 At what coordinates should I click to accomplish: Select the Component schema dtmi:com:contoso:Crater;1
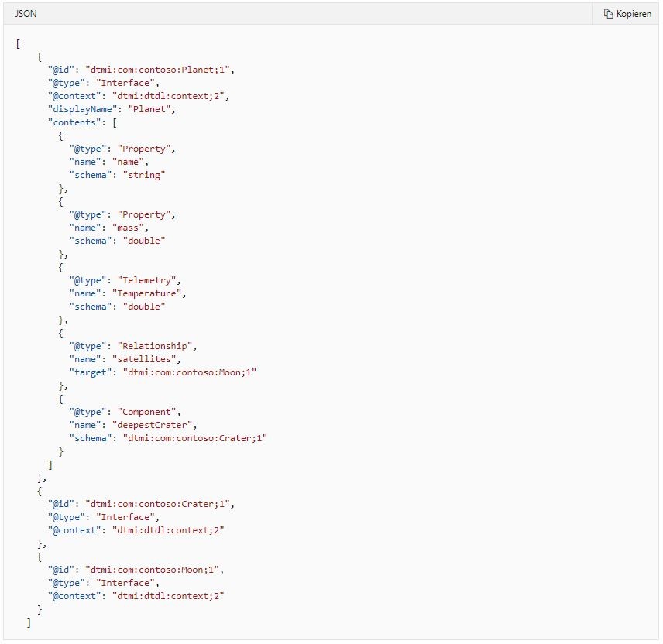tap(194, 438)
